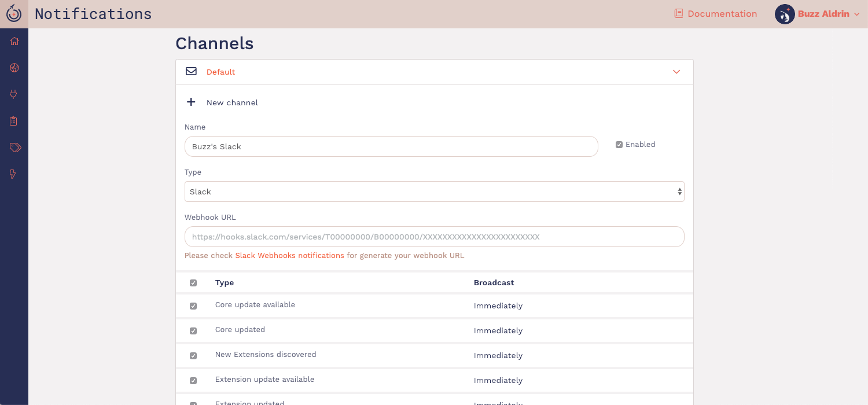Uncheck the Core update available checkbox
This screenshot has height=405, width=868.
point(193,306)
